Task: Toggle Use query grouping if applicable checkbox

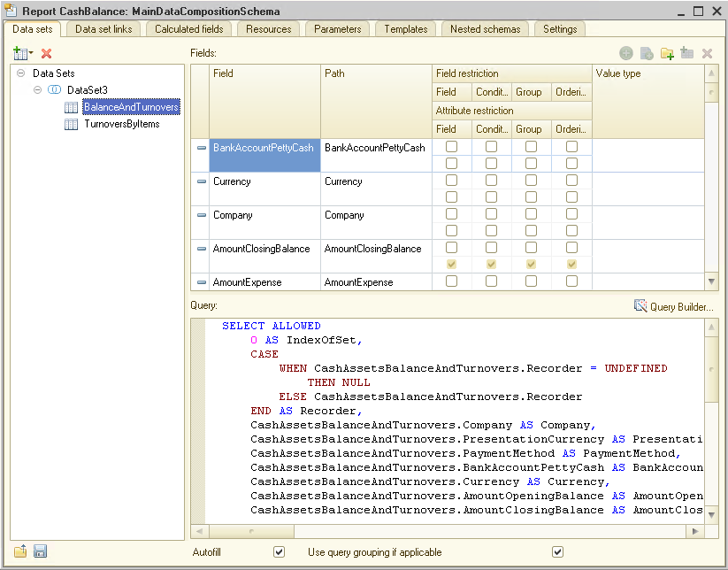Action: [x=557, y=552]
